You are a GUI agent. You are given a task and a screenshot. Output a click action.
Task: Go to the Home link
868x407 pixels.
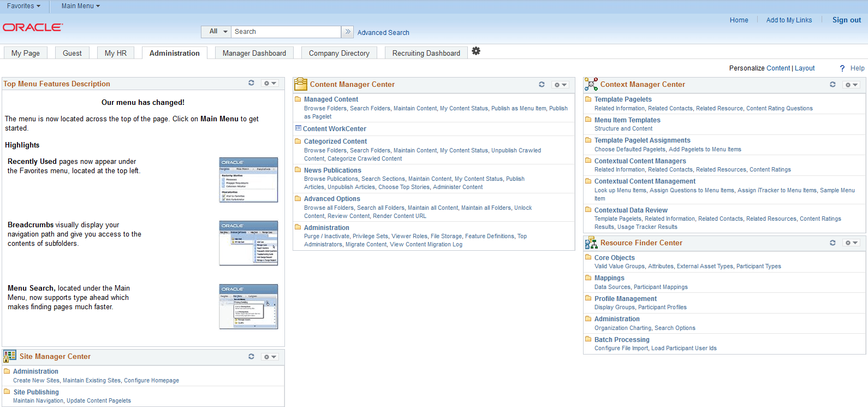tap(739, 20)
